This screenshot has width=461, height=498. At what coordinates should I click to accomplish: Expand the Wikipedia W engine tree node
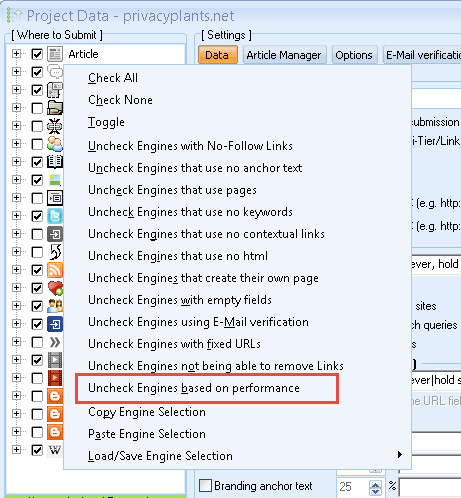tap(16, 450)
